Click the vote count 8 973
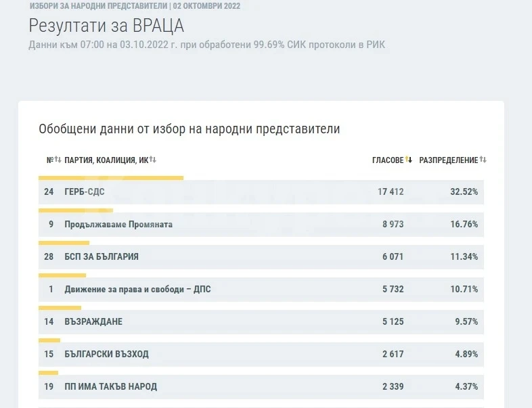The image size is (532, 408). [x=393, y=224]
